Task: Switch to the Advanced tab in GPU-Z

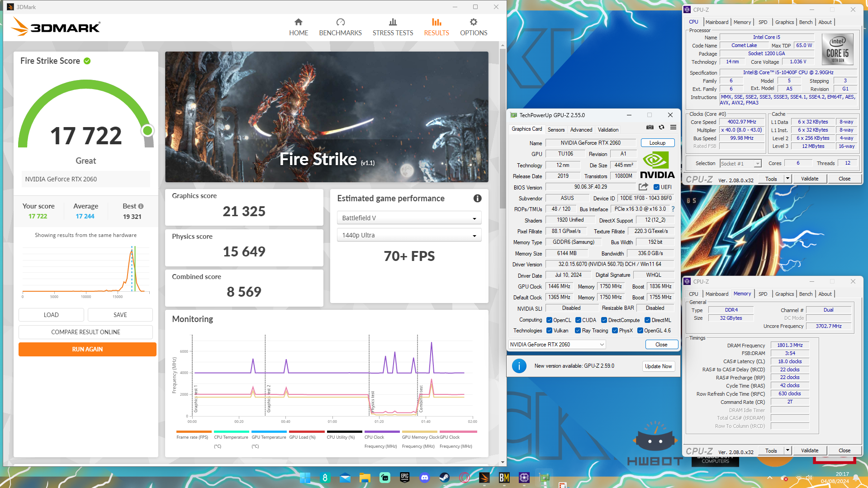Action: [x=581, y=130]
